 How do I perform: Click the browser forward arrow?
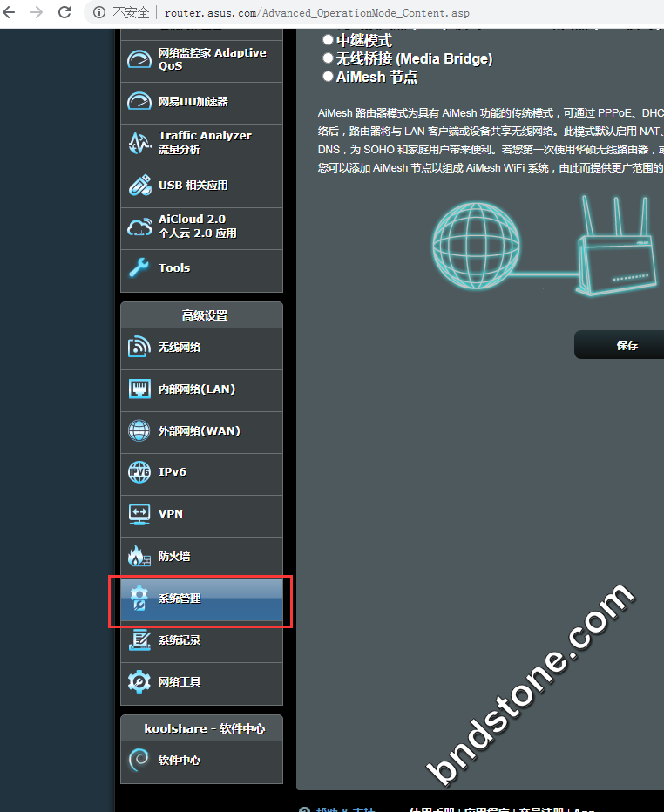37,12
